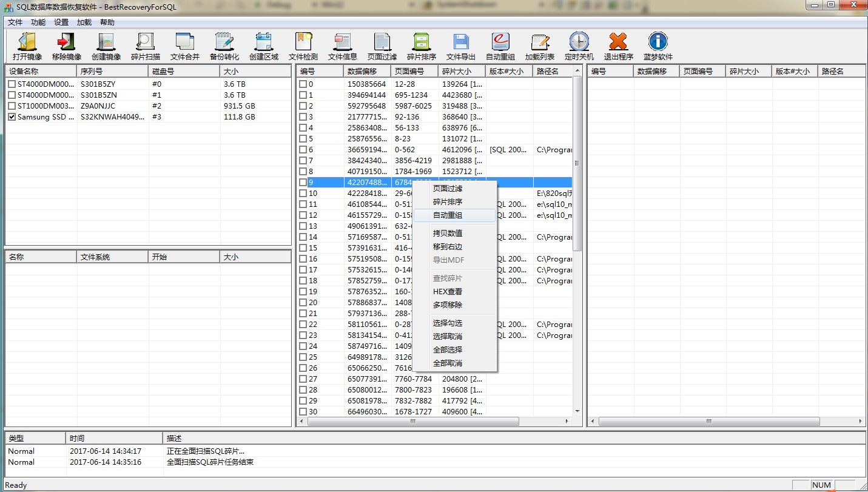Click the 磁盘号 column header
This screenshot has width=868, height=492.
click(184, 72)
